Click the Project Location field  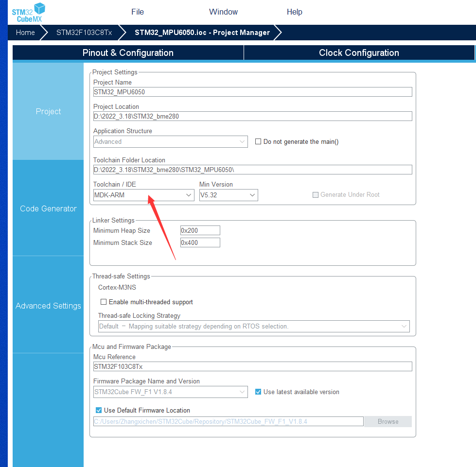pyautogui.click(x=252, y=116)
